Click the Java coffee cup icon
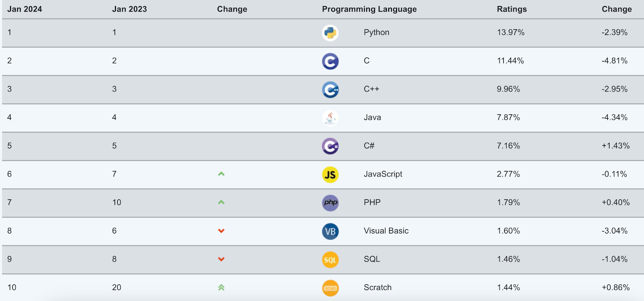Screen dimensions: 644x301 (330, 118)
